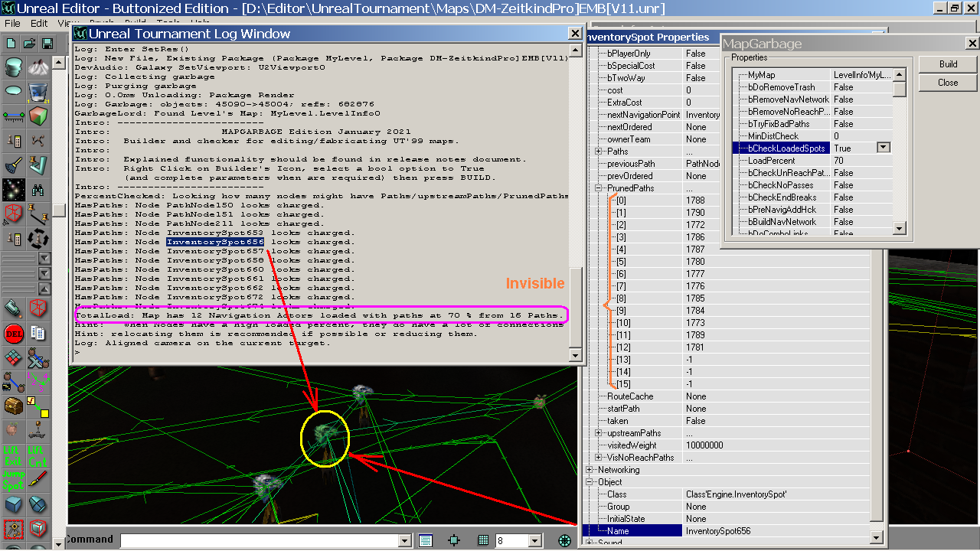This screenshot has width=980, height=551.
Task: Click the blue-red checker tiles icon
Action: coord(13,357)
